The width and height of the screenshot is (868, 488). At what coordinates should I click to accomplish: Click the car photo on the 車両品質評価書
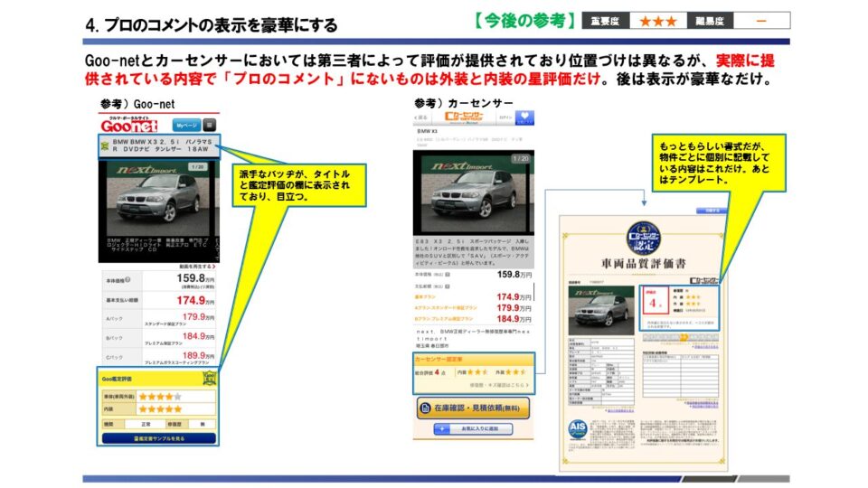coord(601,310)
